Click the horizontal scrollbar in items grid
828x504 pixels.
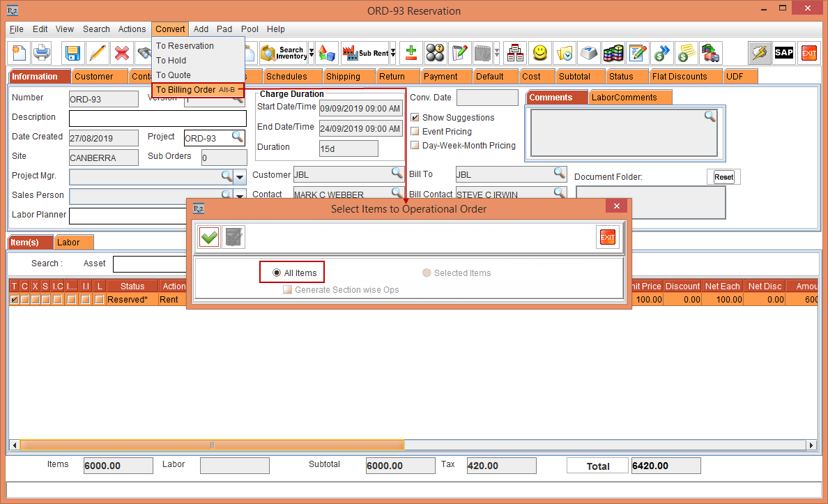(212, 445)
